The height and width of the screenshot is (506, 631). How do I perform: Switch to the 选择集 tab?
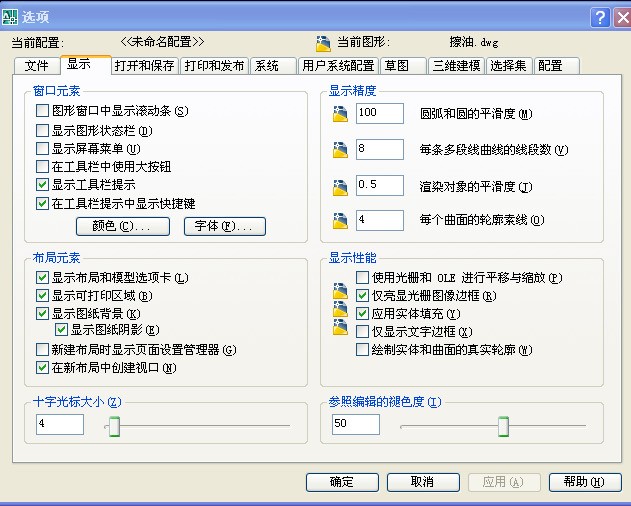point(509,66)
